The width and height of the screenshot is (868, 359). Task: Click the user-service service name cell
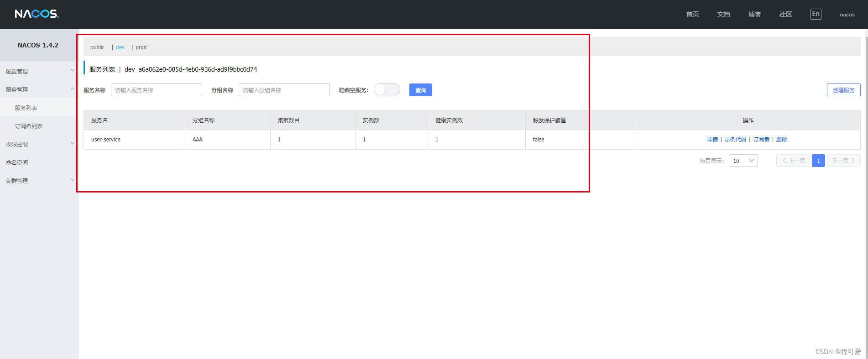coord(134,140)
